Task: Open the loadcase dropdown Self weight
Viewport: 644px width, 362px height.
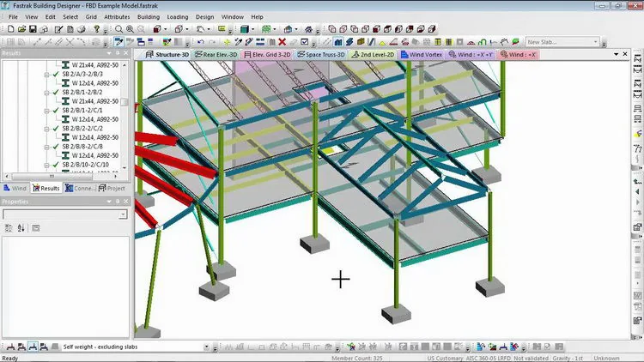Action: pyautogui.click(x=206, y=347)
